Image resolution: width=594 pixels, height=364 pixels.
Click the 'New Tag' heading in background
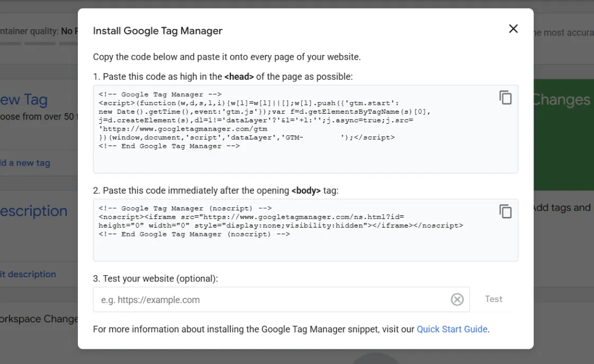[x=24, y=99]
